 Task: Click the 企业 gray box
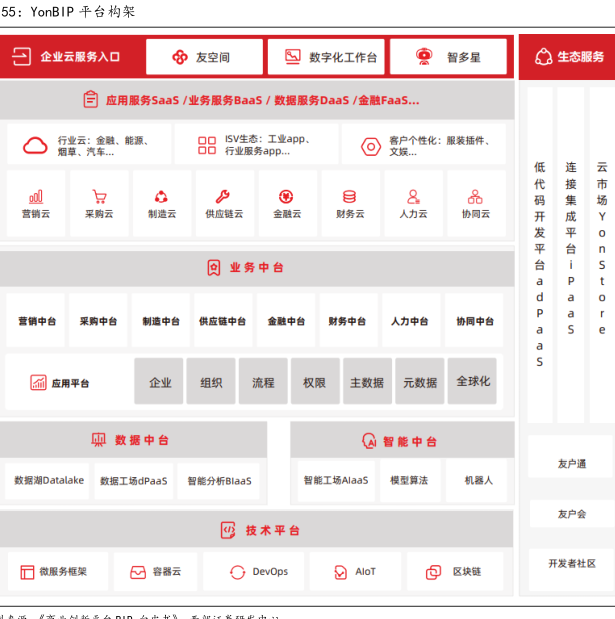(159, 381)
